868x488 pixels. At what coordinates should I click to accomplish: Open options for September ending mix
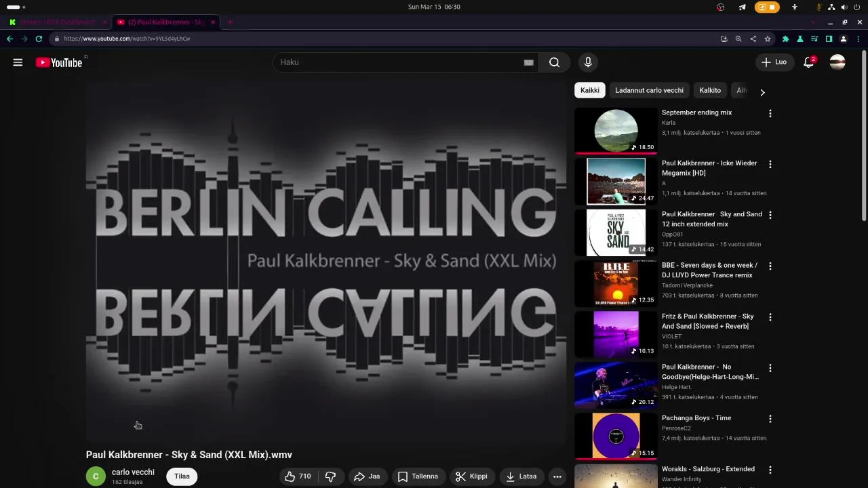pos(770,113)
